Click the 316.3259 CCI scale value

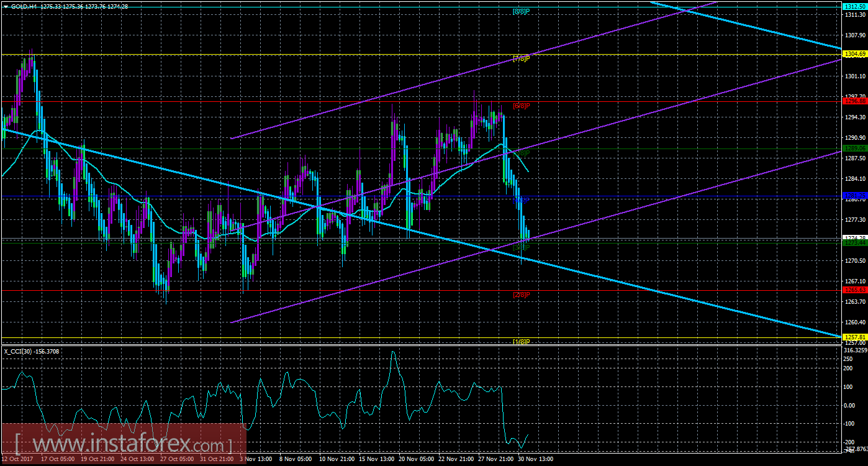(x=854, y=350)
